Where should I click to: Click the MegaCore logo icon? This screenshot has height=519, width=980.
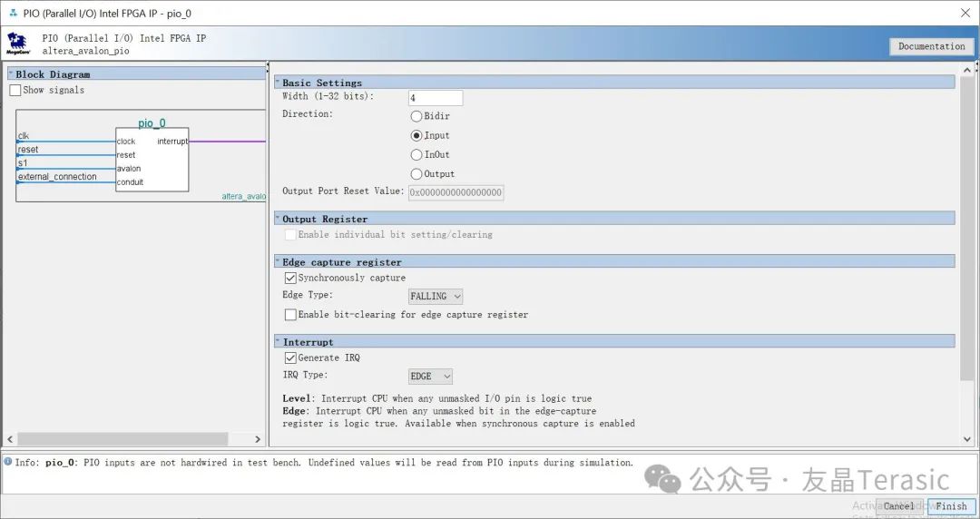pyautogui.click(x=17, y=44)
